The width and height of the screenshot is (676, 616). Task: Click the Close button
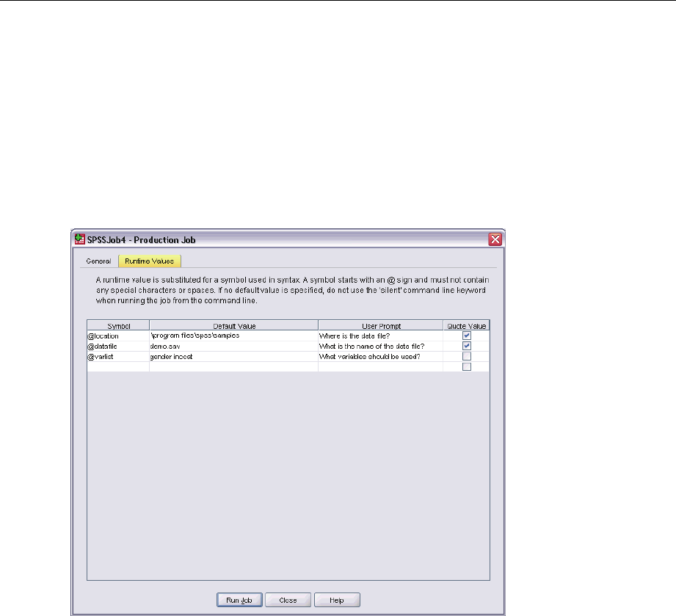[x=288, y=600]
